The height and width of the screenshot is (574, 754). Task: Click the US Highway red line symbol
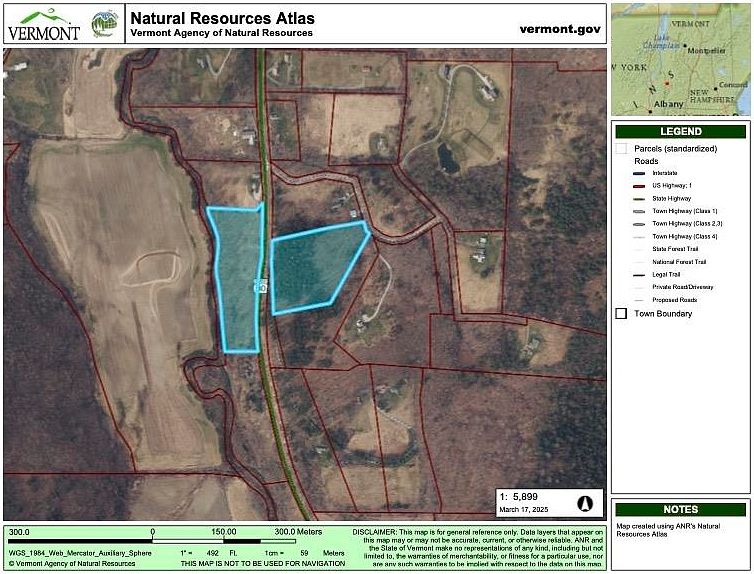639,186
